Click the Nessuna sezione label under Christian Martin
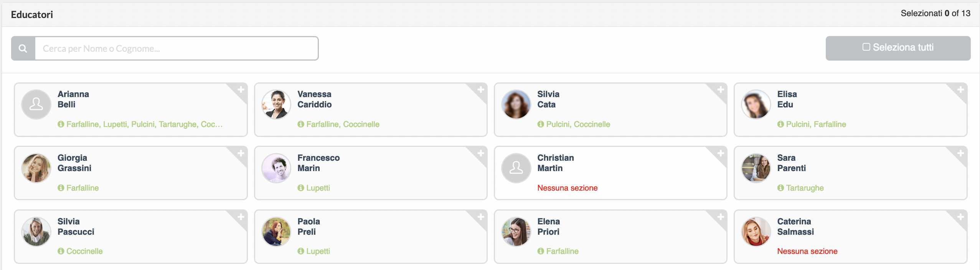This screenshot has height=270, width=980. (568, 188)
